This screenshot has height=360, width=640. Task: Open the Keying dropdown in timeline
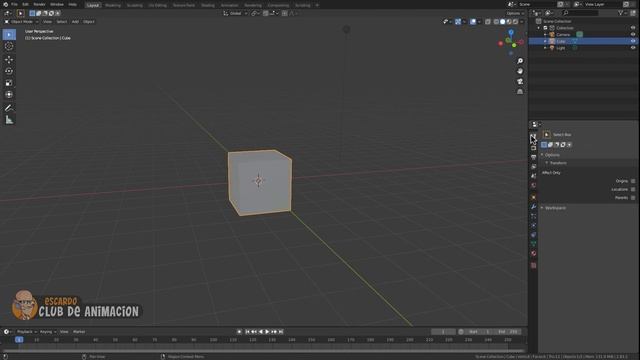tap(48, 332)
